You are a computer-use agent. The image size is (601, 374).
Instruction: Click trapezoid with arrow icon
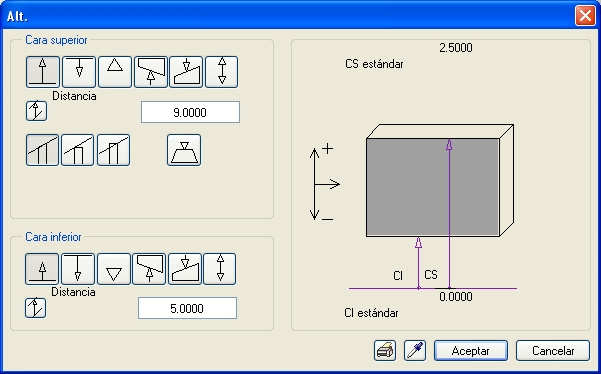pyautogui.click(x=184, y=150)
